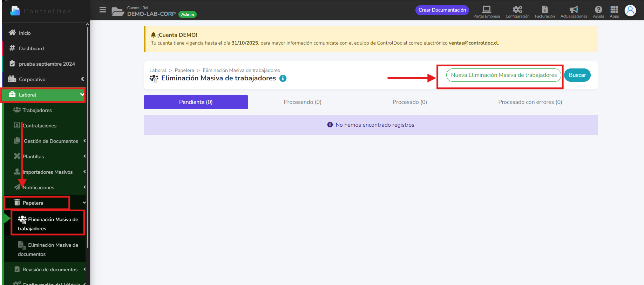
Task: Click the Revisión de documentos check icon
Action: 17,269
